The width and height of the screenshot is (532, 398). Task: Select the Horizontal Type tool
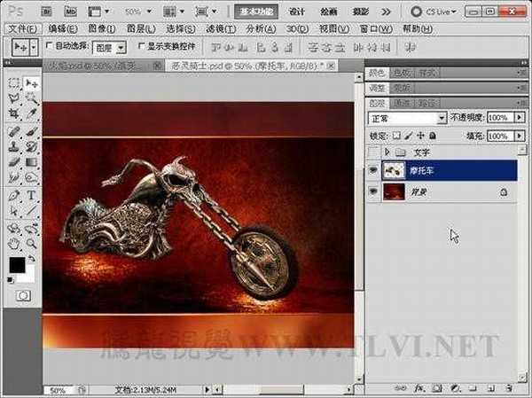point(32,194)
